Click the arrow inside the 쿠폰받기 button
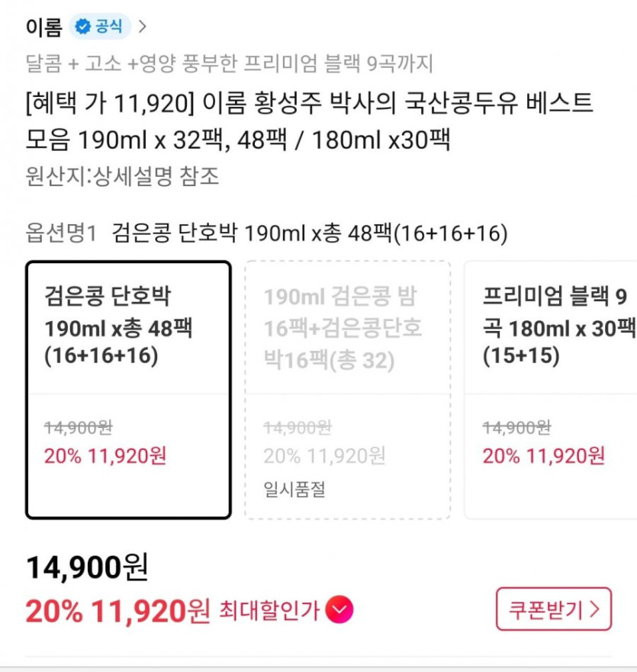The width and height of the screenshot is (637, 672). (x=596, y=609)
